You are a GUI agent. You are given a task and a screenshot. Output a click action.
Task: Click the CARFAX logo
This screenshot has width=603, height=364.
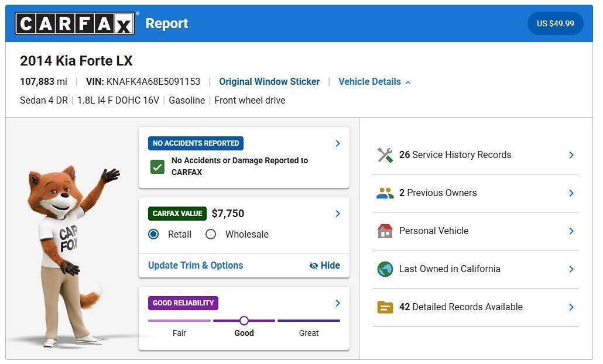point(75,23)
